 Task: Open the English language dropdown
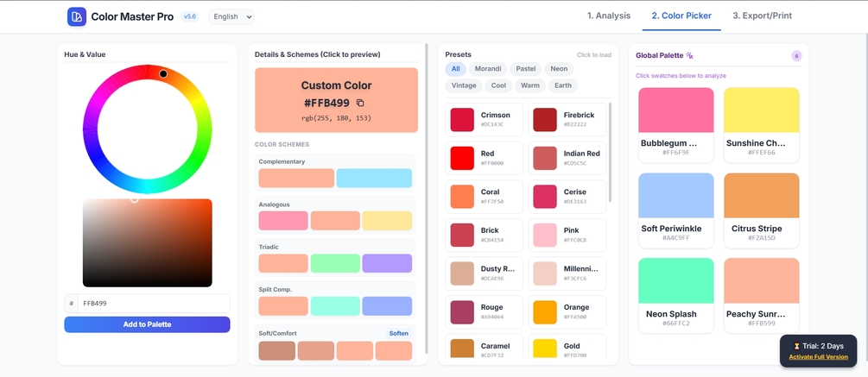coord(231,16)
